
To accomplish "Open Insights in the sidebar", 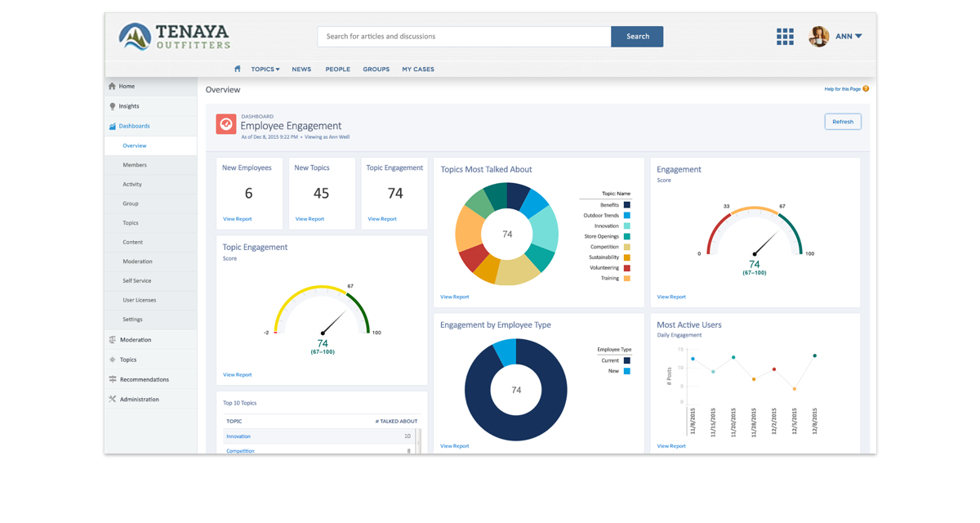I will coord(128,106).
